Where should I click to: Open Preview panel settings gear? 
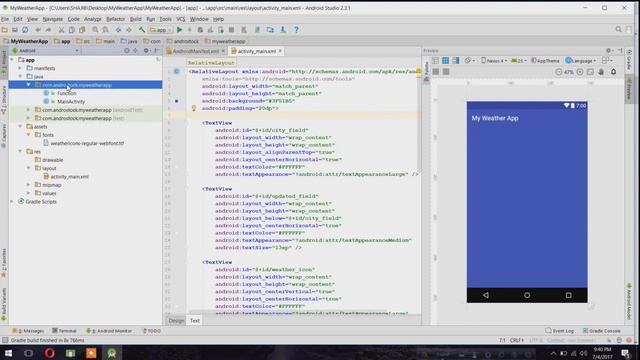(609, 51)
